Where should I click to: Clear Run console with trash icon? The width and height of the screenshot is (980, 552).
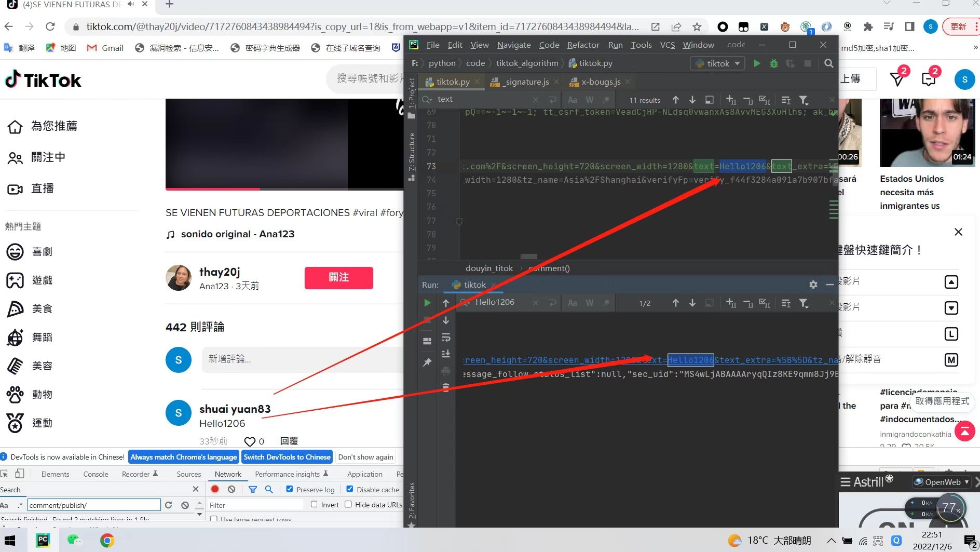(x=446, y=387)
